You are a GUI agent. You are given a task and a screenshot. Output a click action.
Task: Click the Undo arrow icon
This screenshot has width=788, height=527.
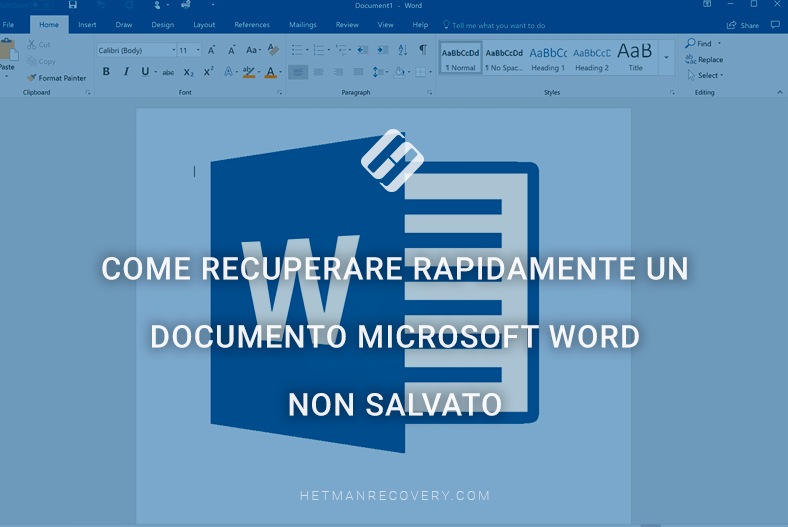point(101,5)
